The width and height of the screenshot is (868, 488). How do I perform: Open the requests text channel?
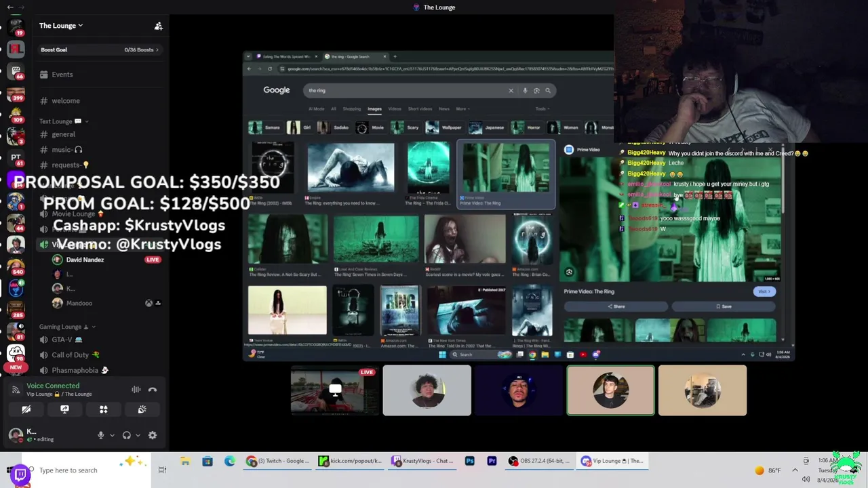pos(64,165)
